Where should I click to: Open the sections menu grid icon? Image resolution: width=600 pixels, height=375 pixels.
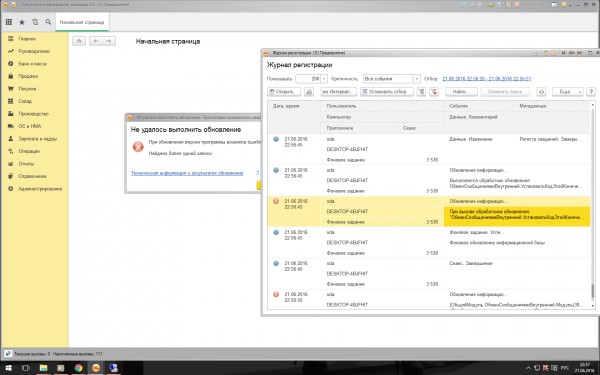pos(8,22)
